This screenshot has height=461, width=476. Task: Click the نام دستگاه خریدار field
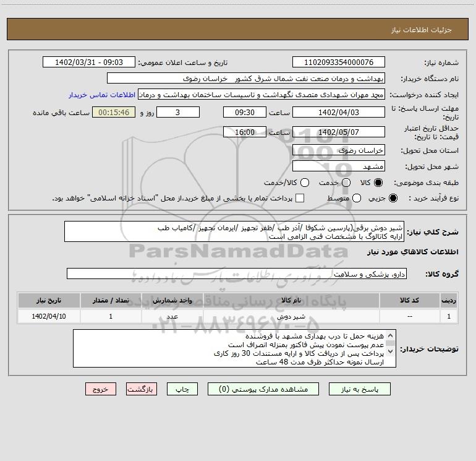[x=246, y=79]
